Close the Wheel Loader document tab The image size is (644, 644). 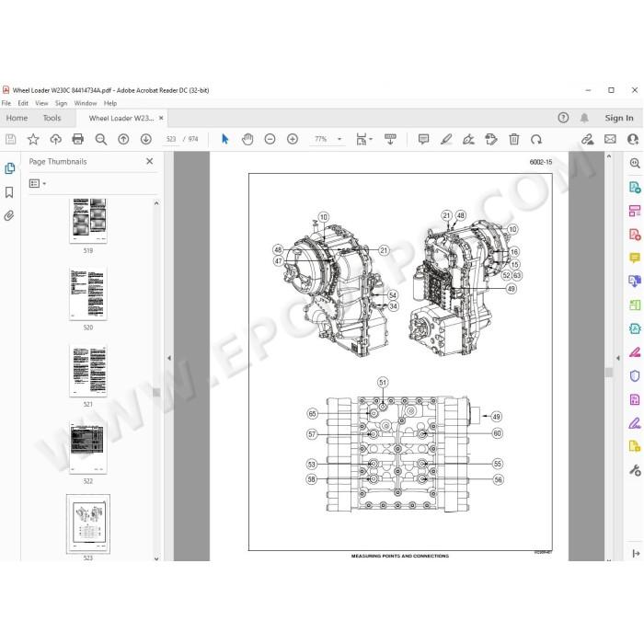161,118
